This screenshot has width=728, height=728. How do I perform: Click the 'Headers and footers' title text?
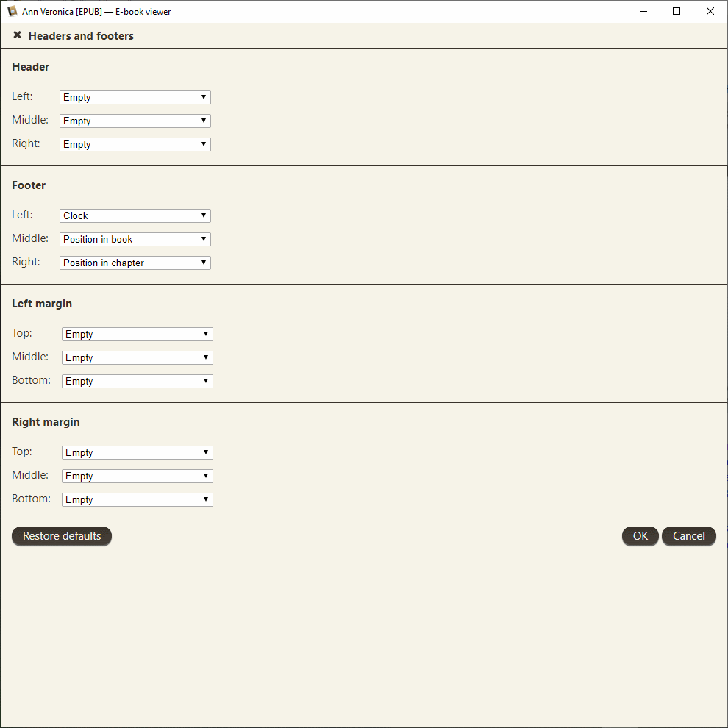tap(81, 36)
